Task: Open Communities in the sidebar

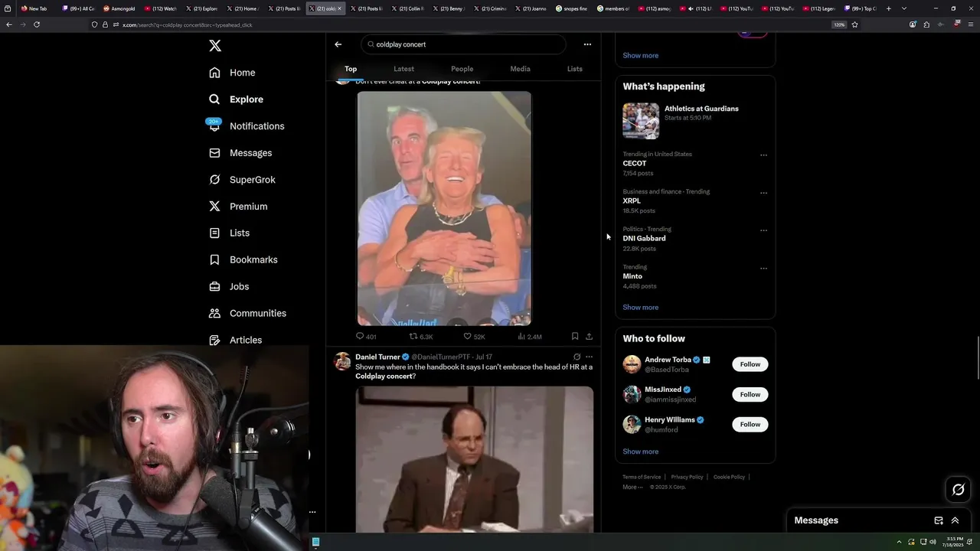Action: (248, 313)
